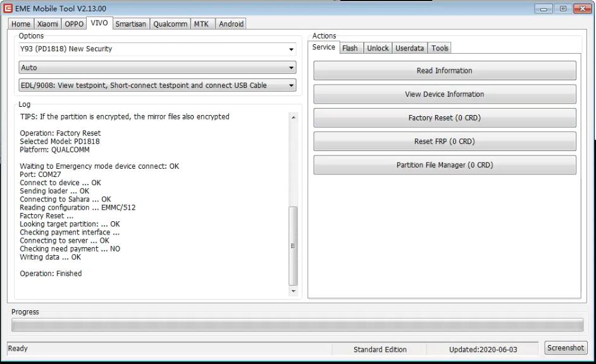
Task: Switch to the Android tab
Action: click(x=231, y=24)
